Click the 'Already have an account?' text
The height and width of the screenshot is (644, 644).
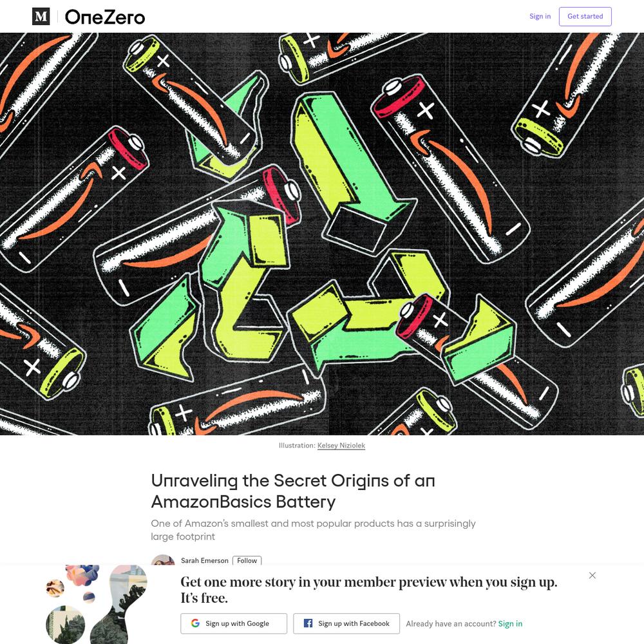451,623
